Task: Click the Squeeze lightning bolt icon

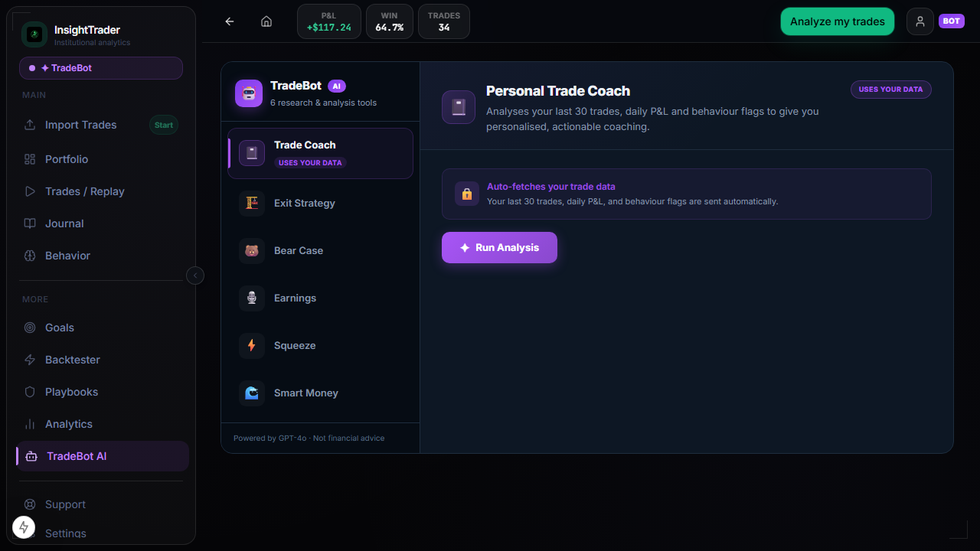Action: coord(251,345)
